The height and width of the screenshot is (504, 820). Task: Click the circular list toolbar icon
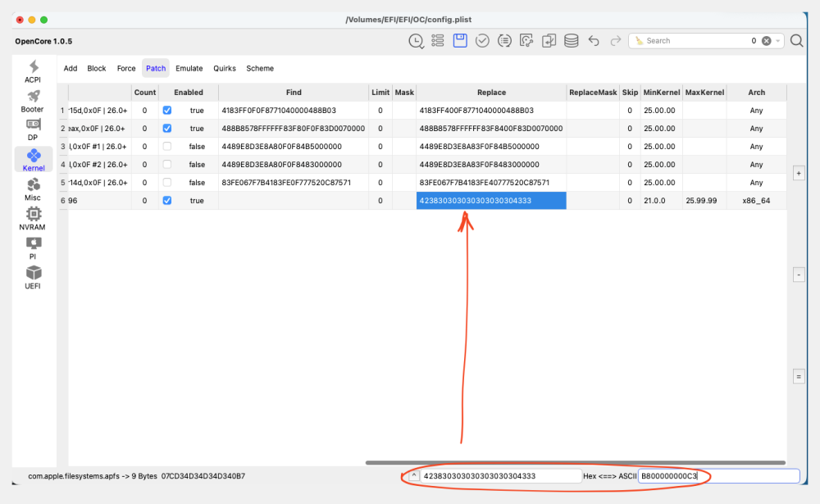504,41
